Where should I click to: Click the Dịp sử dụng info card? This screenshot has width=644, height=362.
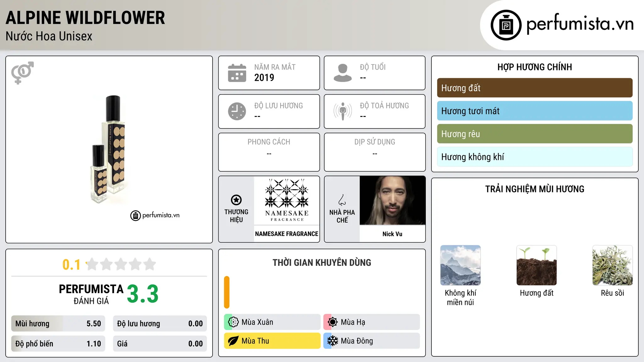point(375,152)
